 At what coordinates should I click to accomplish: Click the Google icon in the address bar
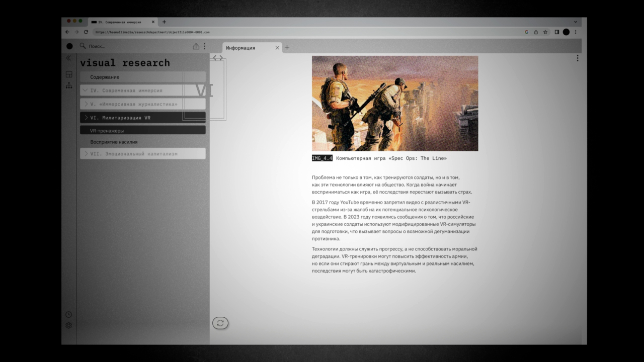527,32
